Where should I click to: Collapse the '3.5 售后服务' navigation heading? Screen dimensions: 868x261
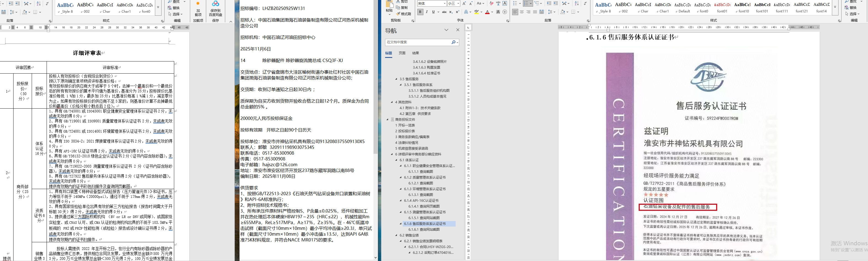coord(396,79)
